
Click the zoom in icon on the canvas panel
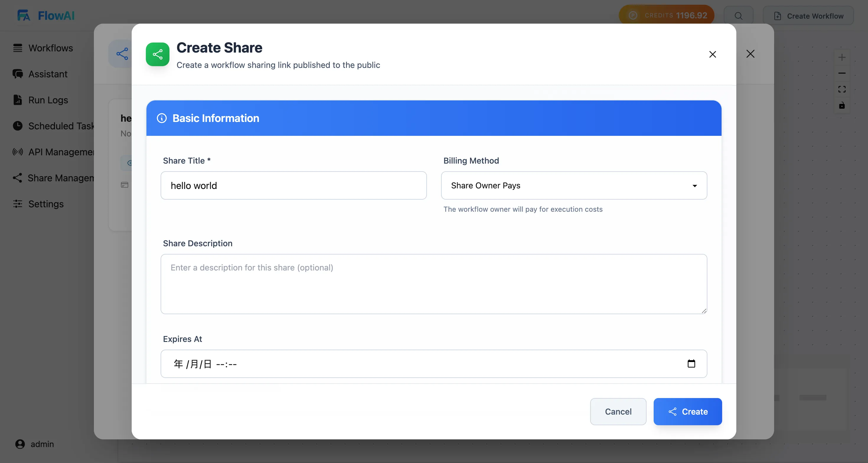tap(842, 57)
